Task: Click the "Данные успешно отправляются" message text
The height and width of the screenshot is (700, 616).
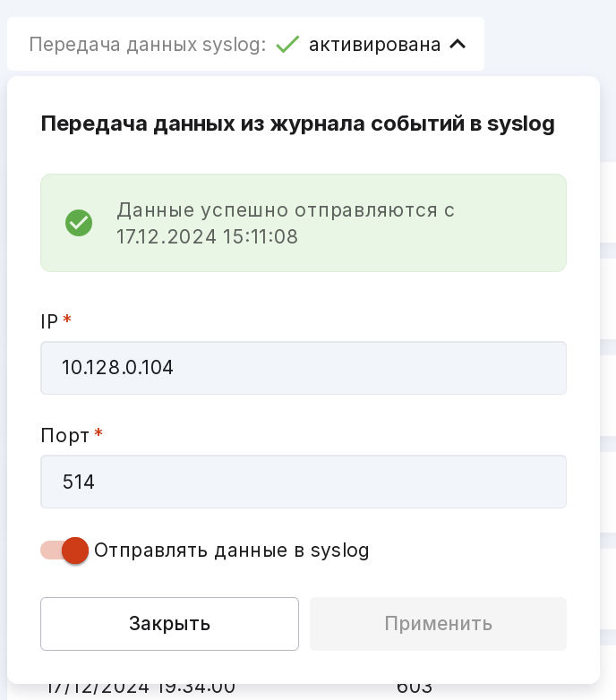Action: coord(286,210)
